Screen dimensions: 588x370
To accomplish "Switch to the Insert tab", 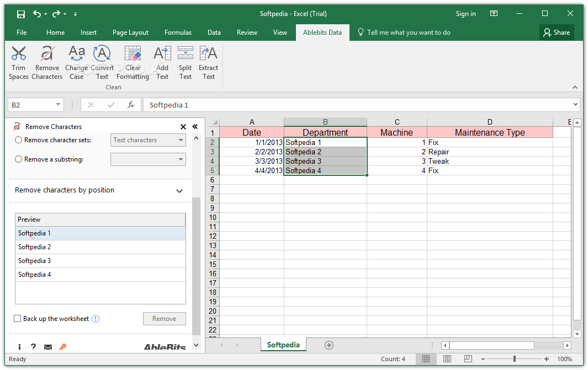I will [88, 33].
